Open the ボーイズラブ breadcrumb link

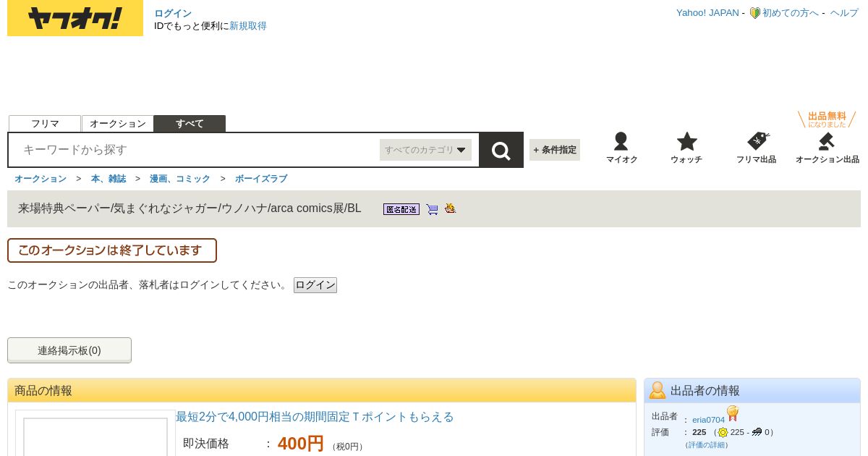click(261, 179)
